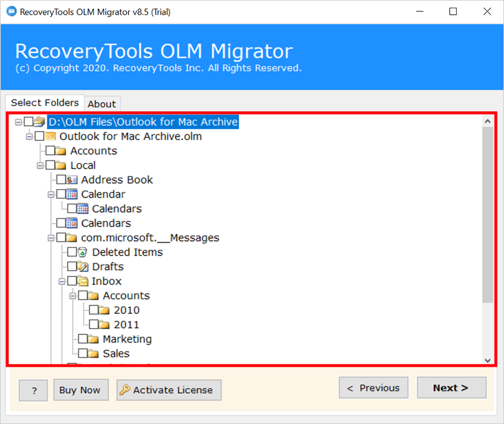The height and width of the screenshot is (424, 504).
Task: Select the "Drafts" tree item
Action: coord(108,267)
